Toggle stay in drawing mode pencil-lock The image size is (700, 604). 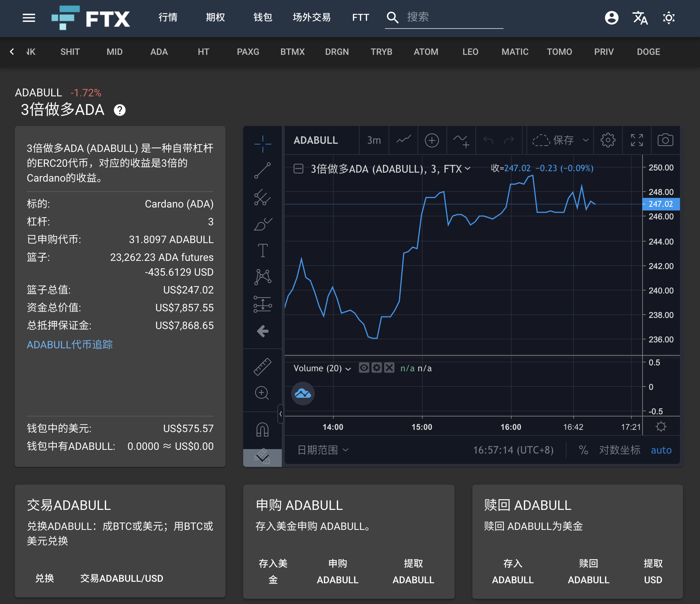coord(262,457)
